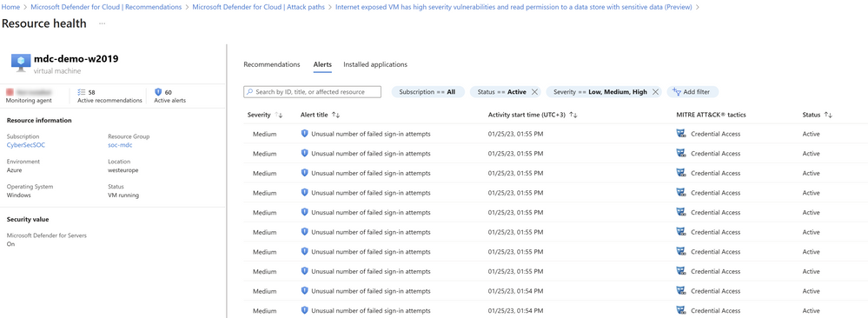Click the mdc-demo-w2019 resource name
This screenshot has height=318, width=868.
[x=76, y=58]
